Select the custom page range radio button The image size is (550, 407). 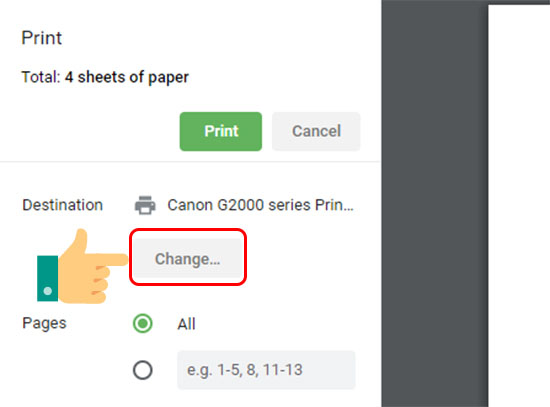(143, 370)
